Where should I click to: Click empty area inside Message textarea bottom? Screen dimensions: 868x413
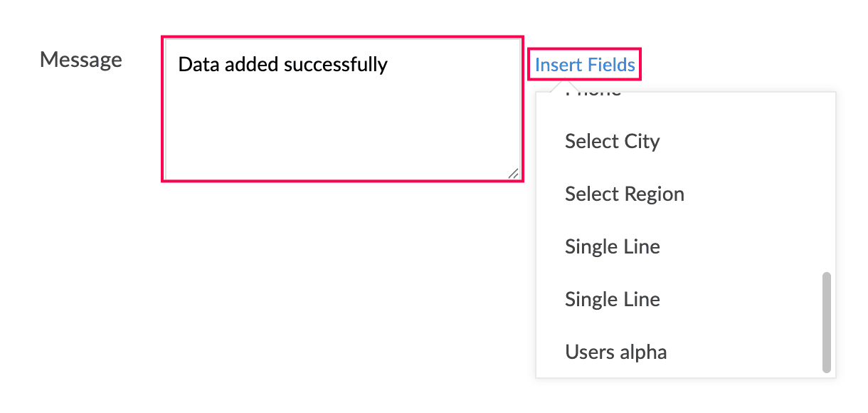[x=334, y=142]
